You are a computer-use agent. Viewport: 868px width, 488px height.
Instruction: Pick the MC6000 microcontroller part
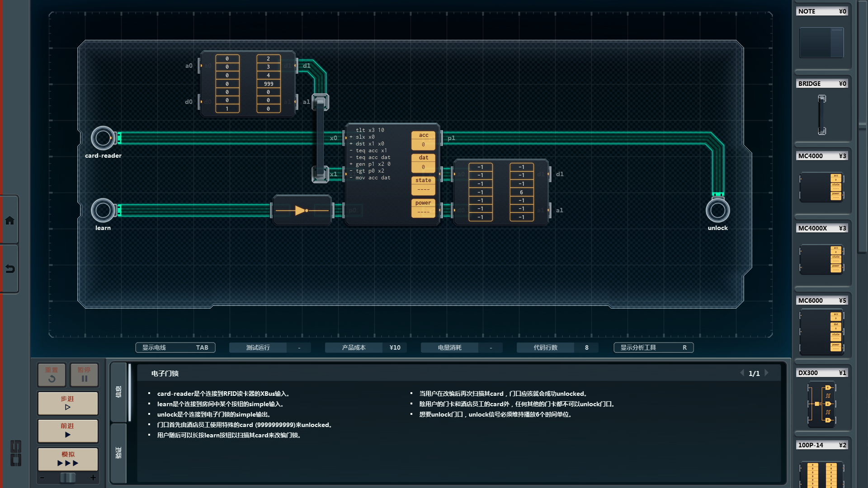click(821, 332)
